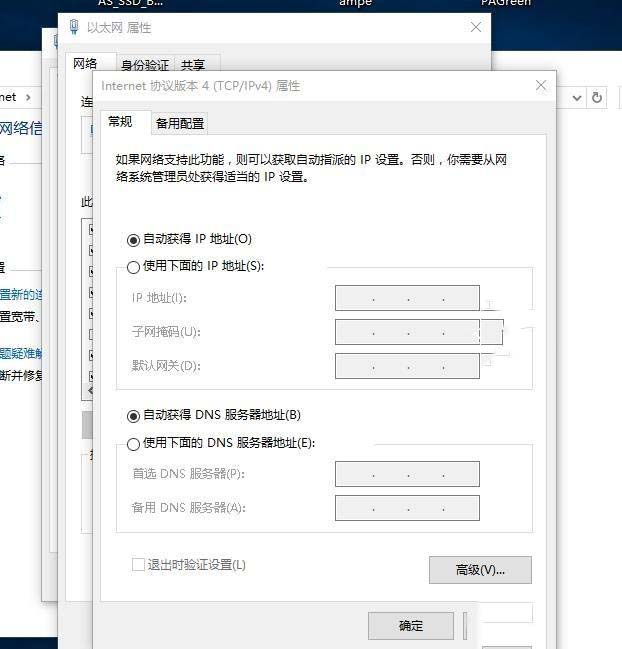
Task: Click the 默认网关 input field
Action: click(x=407, y=366)
